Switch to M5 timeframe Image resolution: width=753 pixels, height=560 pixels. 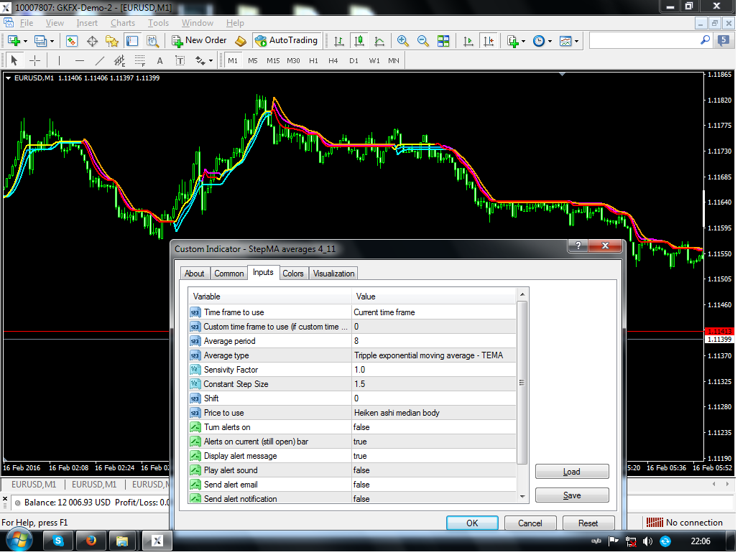(x=253, y=60)
